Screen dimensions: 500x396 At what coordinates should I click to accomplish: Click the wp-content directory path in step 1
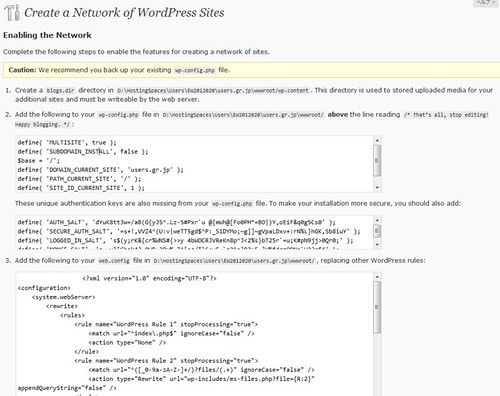coord(213,90)
